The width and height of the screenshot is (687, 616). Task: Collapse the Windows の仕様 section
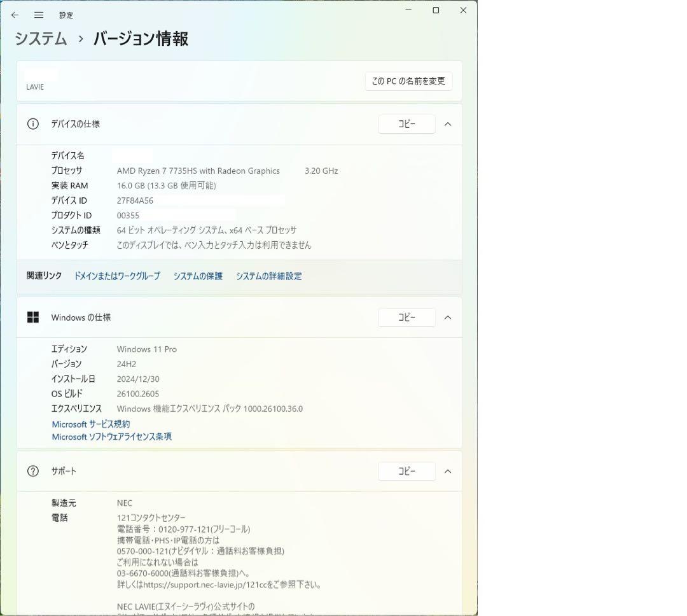[x=447, y=317]
